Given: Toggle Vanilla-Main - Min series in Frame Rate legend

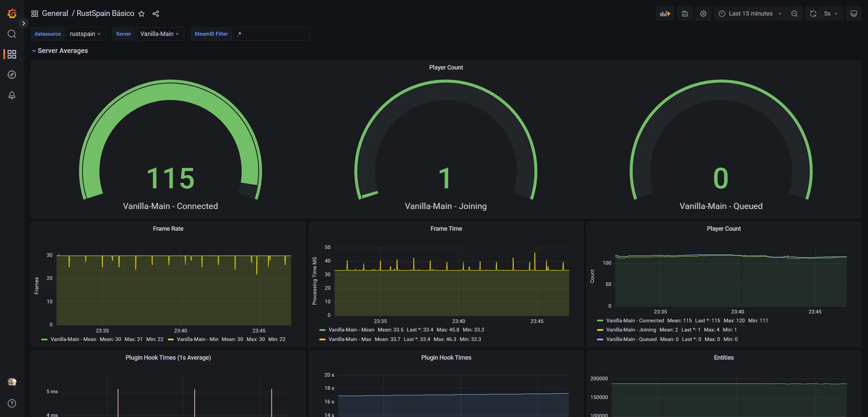Looking at the screenshot, I should (197, 339).
